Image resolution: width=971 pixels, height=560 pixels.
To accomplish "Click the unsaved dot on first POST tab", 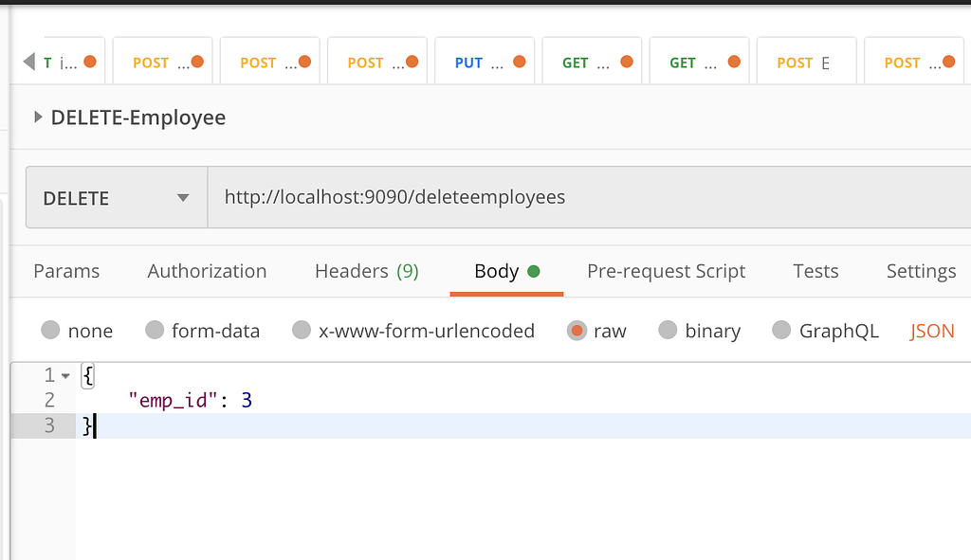I will coord(197,62).
